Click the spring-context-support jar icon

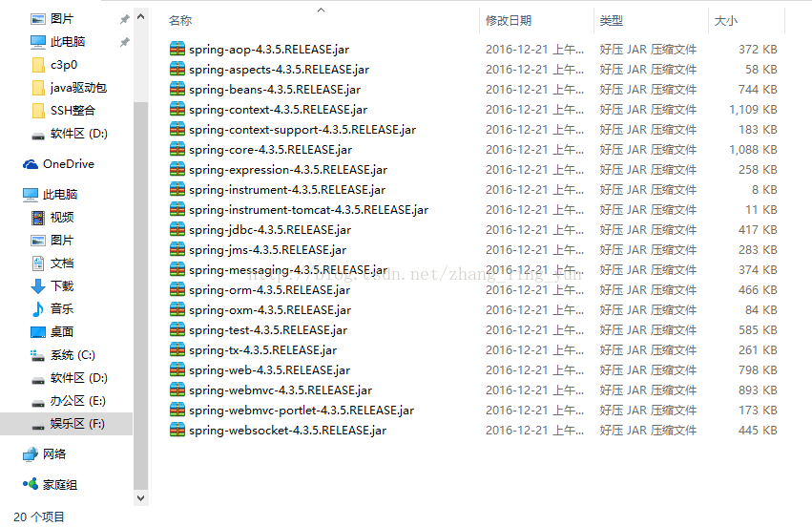click(177, 129)
